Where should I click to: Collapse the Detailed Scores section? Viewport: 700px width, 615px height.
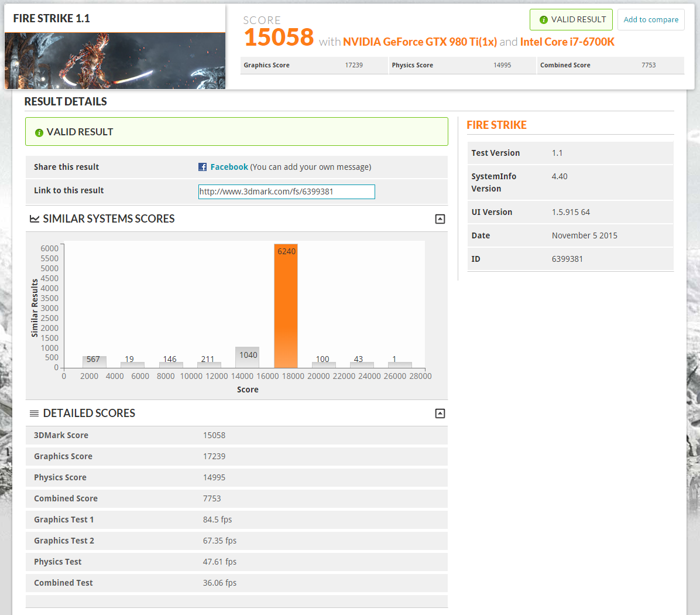440,414
